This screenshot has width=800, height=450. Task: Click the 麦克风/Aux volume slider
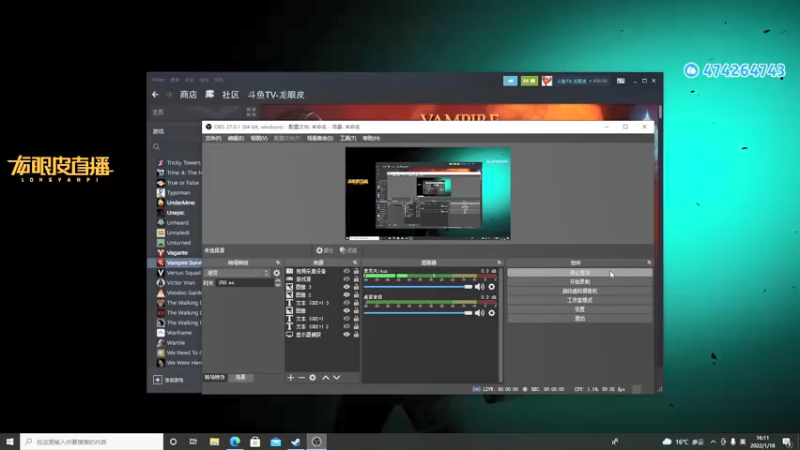point(418,287)
